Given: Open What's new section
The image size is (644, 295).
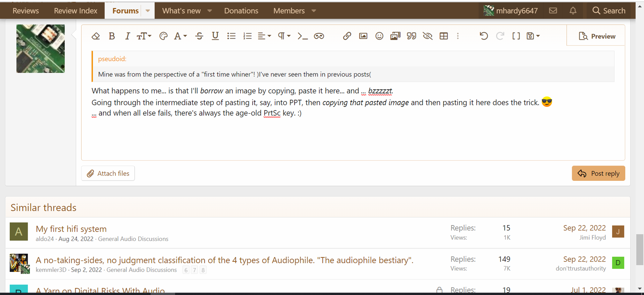Looking at the screenshot, I should point(181,11).
